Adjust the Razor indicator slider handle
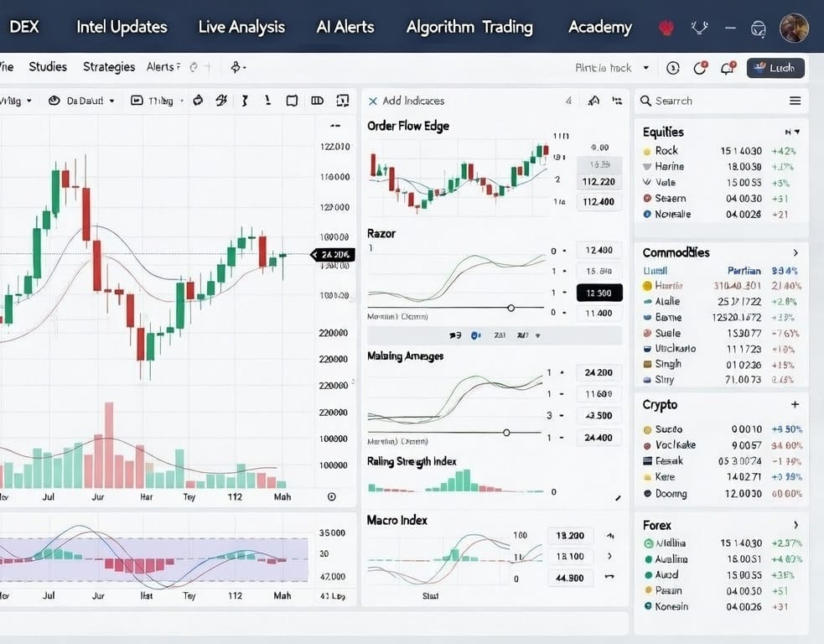This screenshot has width=824, height=644. (x=510, y=308)
